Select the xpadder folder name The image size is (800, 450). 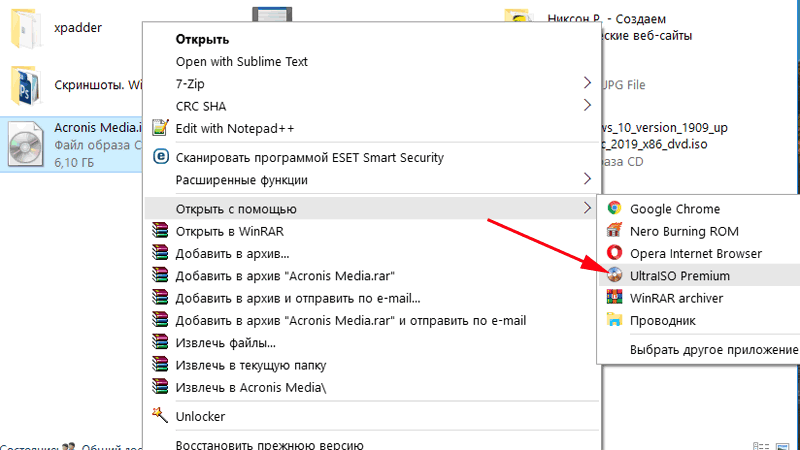tap(78, 28)
